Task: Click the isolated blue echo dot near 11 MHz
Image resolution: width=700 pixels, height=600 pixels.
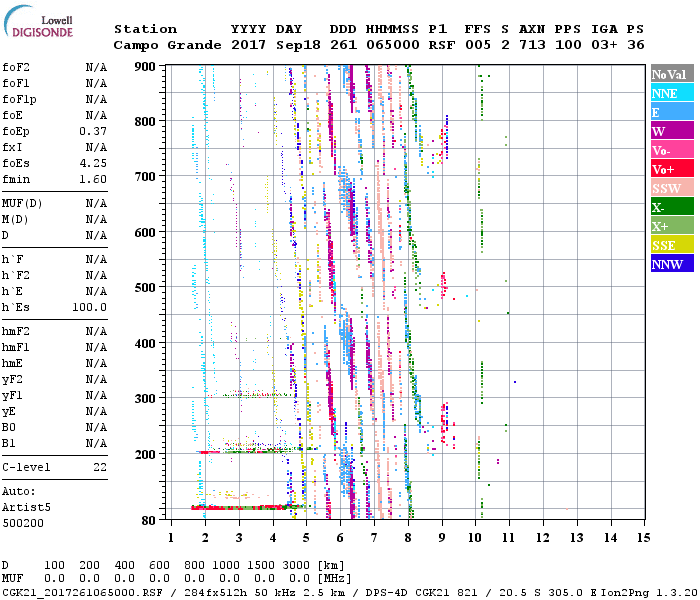Action: (x=515, y=382)
